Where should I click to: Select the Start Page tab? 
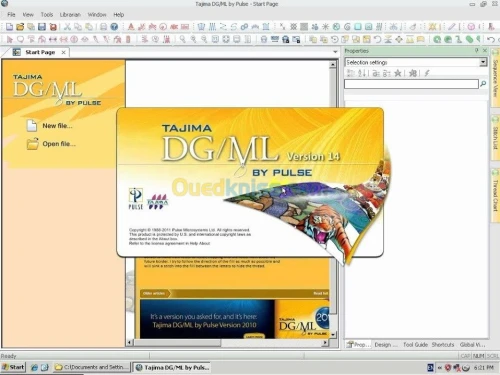point(40,52)
